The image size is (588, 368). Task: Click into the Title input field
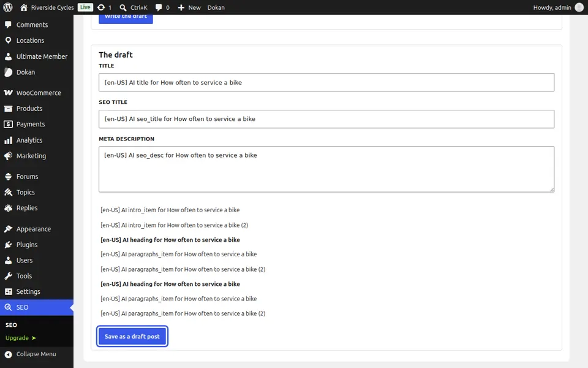click(326, 82)
